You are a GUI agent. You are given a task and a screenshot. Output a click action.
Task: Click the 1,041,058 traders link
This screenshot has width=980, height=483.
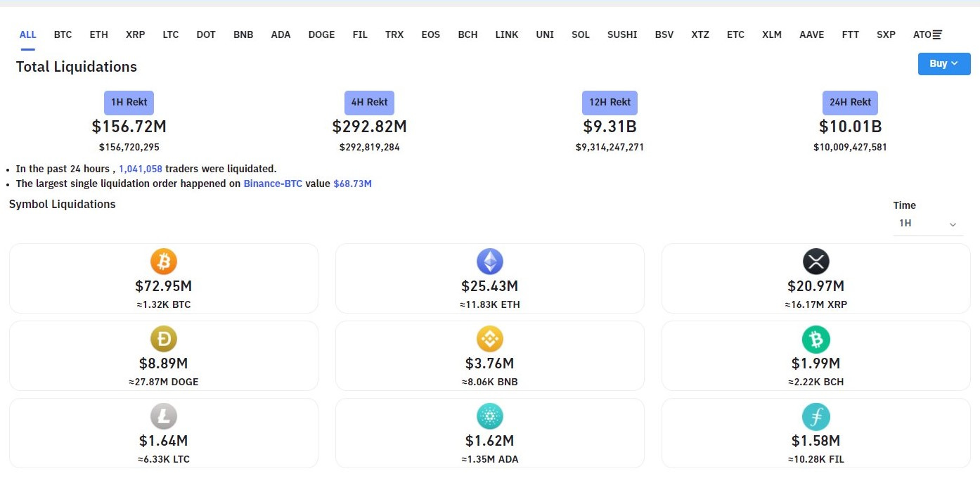pyautogui.click(x=141, y=169)
